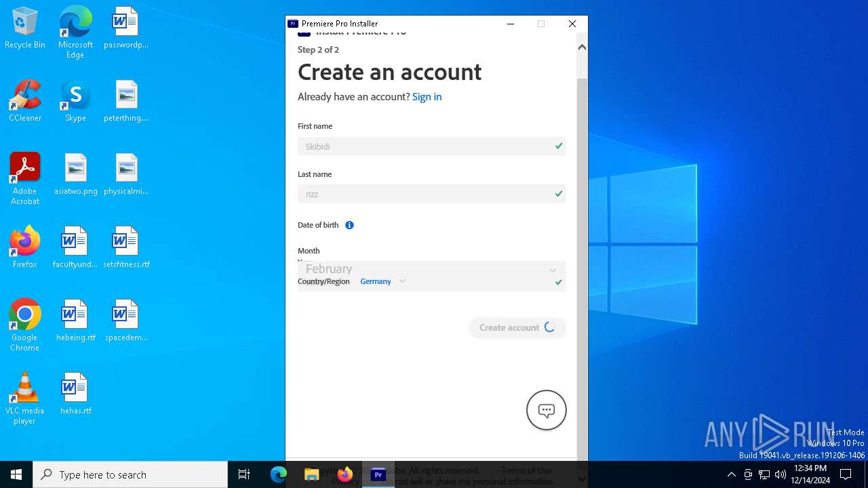The height and width of the screenshot is (488, 868).
Task: Select the passwordp... Word document icon
Action: coord(126,28)
